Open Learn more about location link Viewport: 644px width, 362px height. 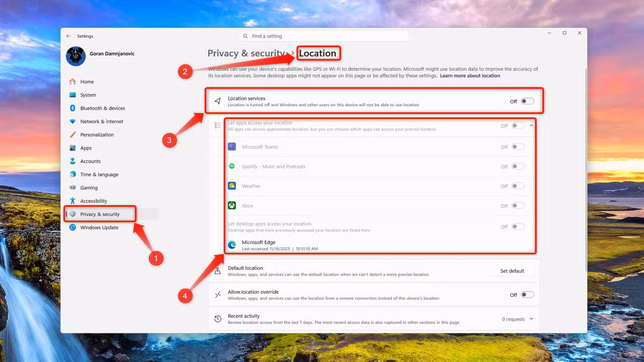click(x=470, y=76)
